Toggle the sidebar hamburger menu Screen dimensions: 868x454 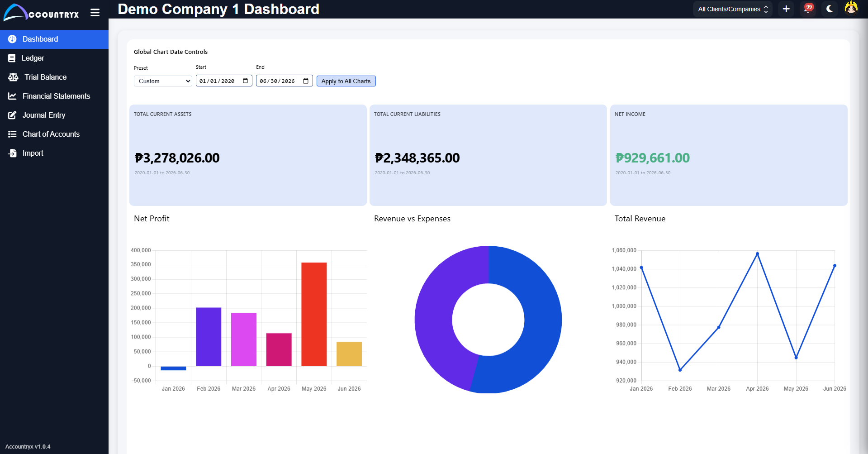(x=95, y=13)
